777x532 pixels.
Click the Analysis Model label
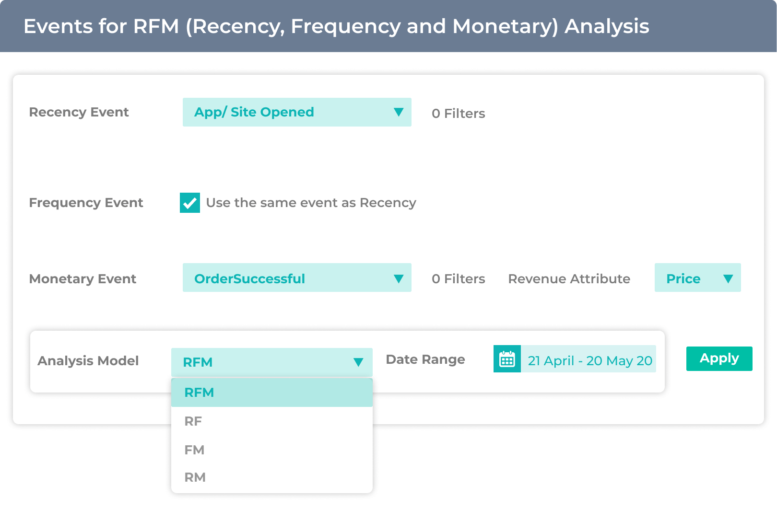[x=88, y=361]
